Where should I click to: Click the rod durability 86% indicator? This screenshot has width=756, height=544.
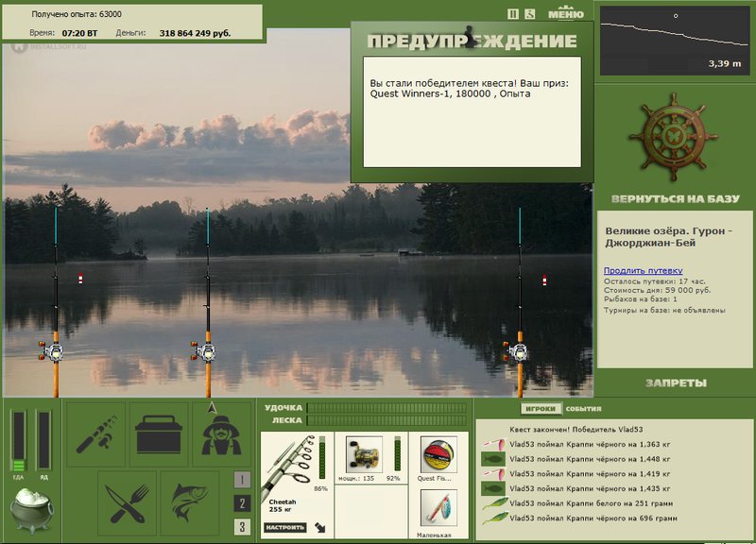pyautogui.click(x=322, y=457)
